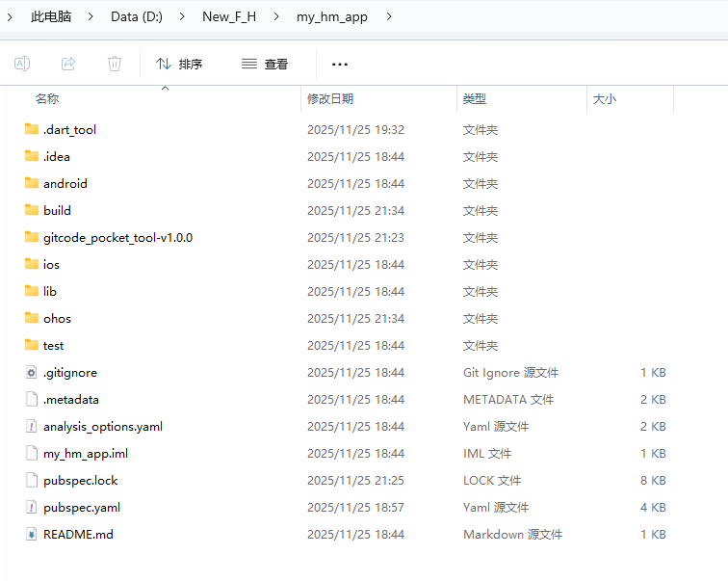The height and width of the screenshot is (581, 728).
Task: Open the 排序 sort menu
Action: click(179, 64)
